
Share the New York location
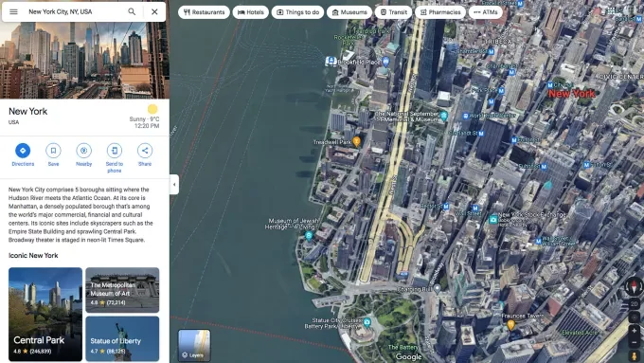click(x=145, y=154)
